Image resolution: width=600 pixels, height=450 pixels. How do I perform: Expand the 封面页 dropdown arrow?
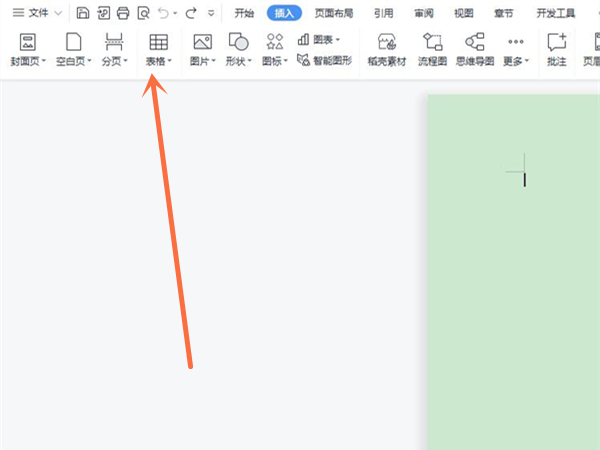[x=44, y=61]
